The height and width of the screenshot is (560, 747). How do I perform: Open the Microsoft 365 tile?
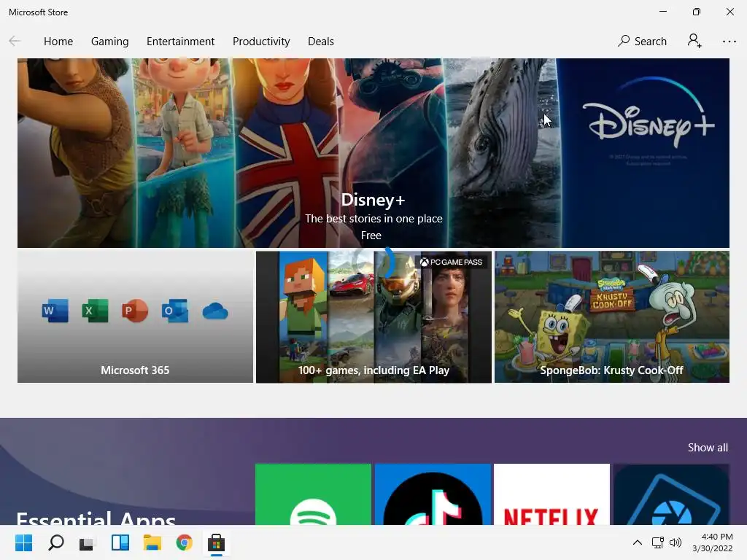(135, 316)
